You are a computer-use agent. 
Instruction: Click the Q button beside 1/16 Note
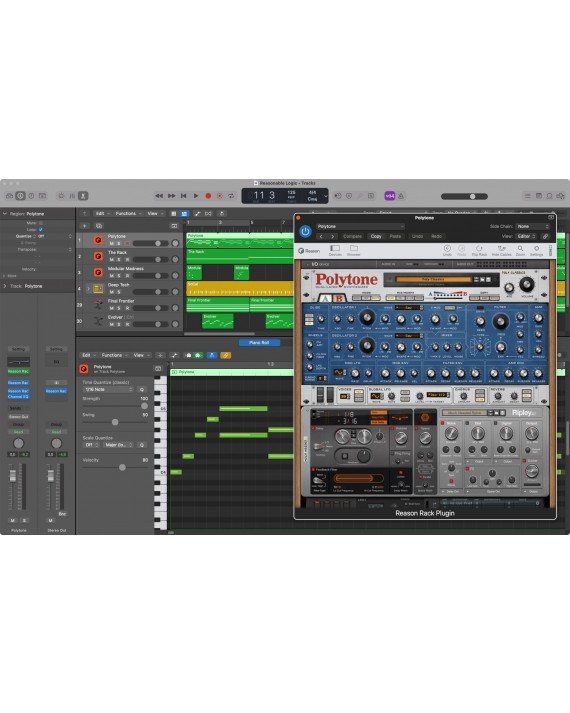tap(142, 390)
